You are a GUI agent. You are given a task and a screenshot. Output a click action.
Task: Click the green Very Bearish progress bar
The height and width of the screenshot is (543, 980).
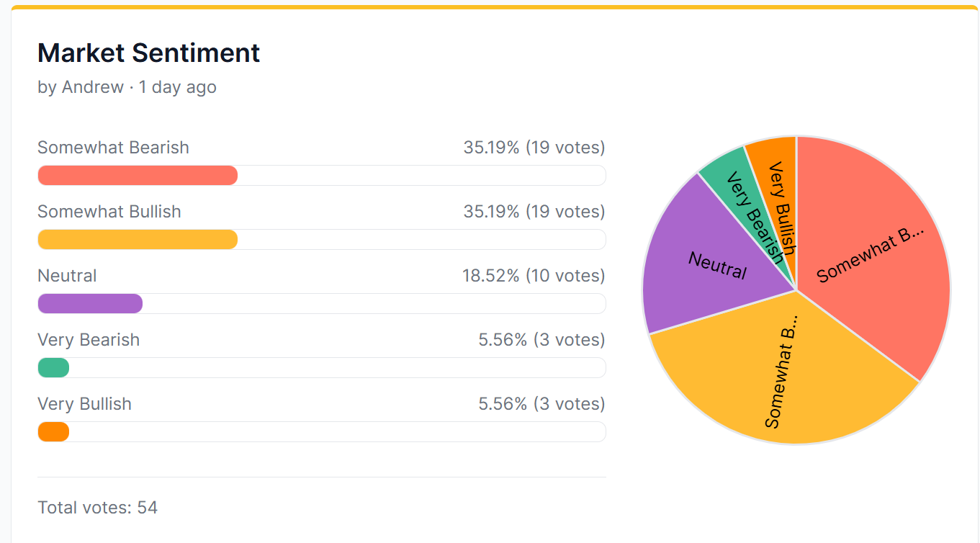click(53, 368)
